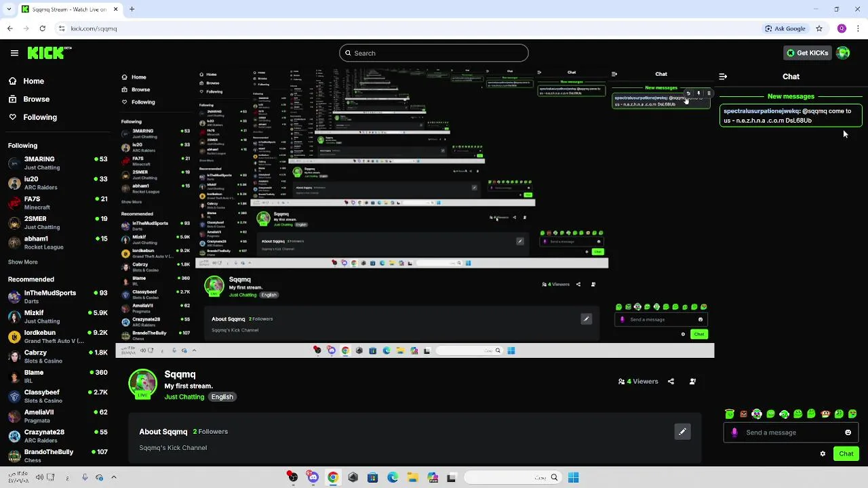Open chat settings gear
868x488 pixels.
(823, 454)
